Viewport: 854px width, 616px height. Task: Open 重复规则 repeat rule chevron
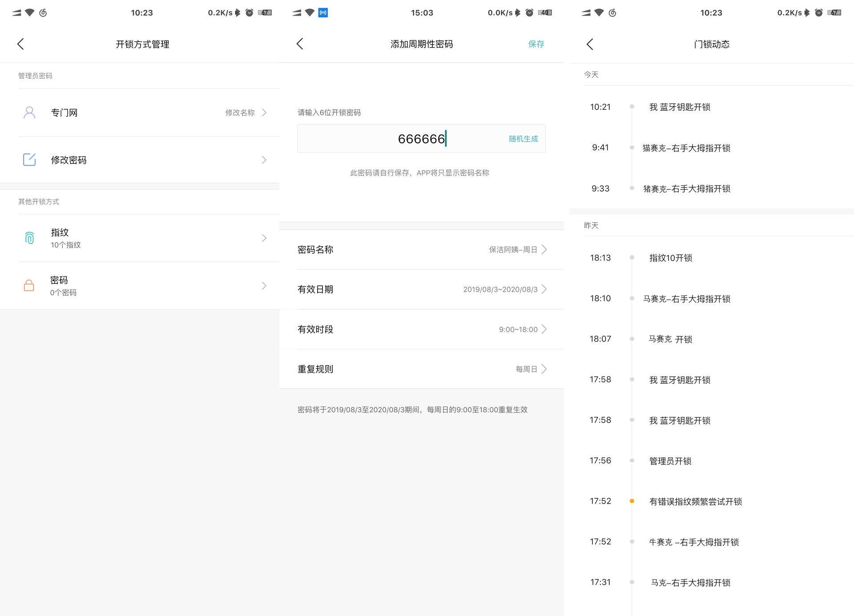[x=544, y=369]
